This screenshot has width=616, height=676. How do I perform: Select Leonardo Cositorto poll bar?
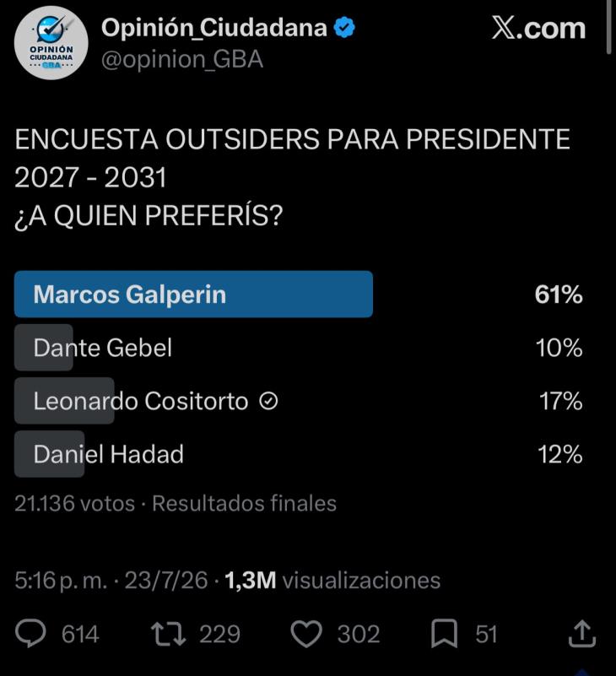click(299, 401)
